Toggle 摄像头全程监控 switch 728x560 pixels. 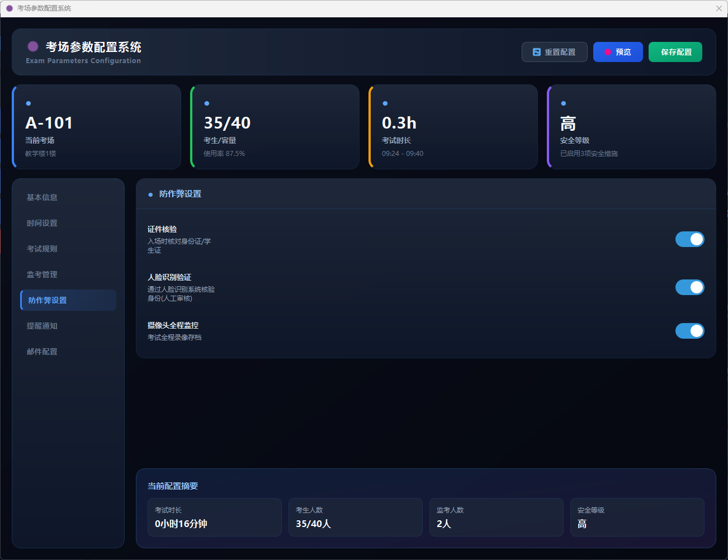(689, 331)
